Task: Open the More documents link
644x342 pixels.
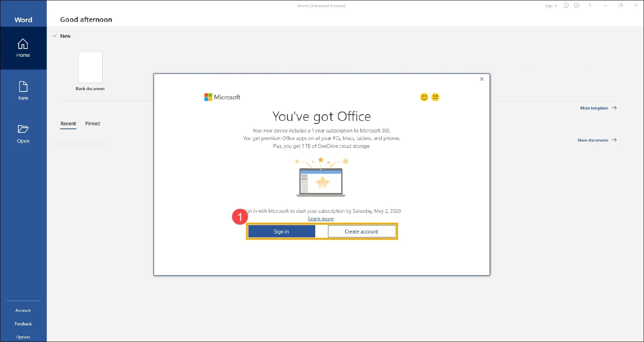Action: (597, 140)
